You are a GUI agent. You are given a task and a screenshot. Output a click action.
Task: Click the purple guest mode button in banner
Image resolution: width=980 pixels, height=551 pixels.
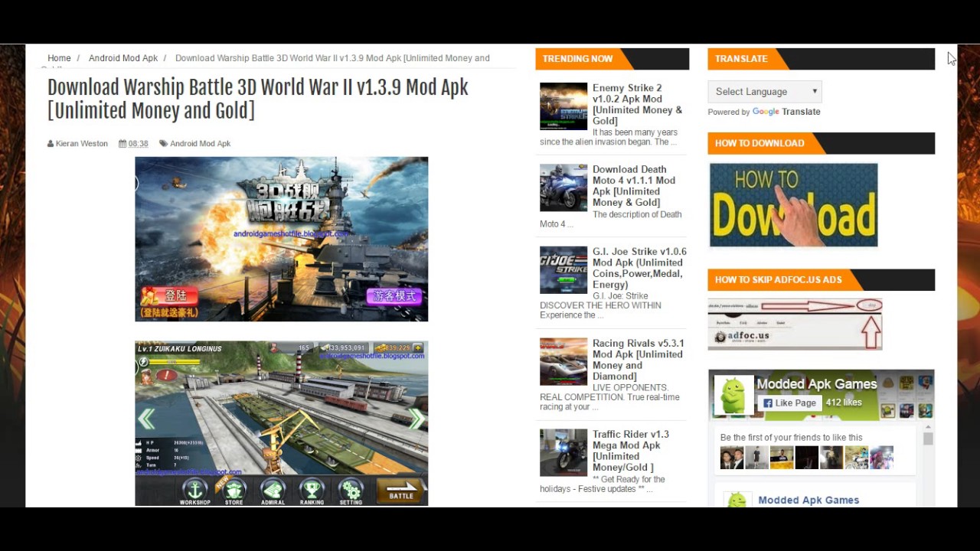tap(394, 296)
